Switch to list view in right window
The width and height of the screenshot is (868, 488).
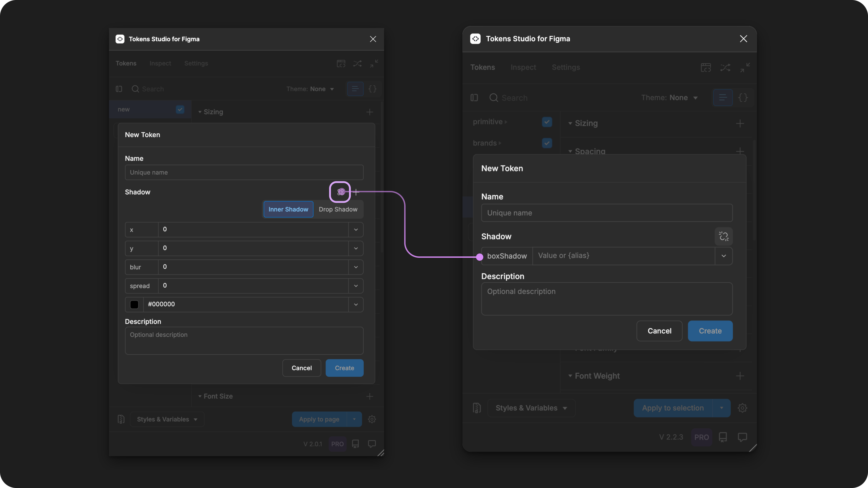point(723,98)
